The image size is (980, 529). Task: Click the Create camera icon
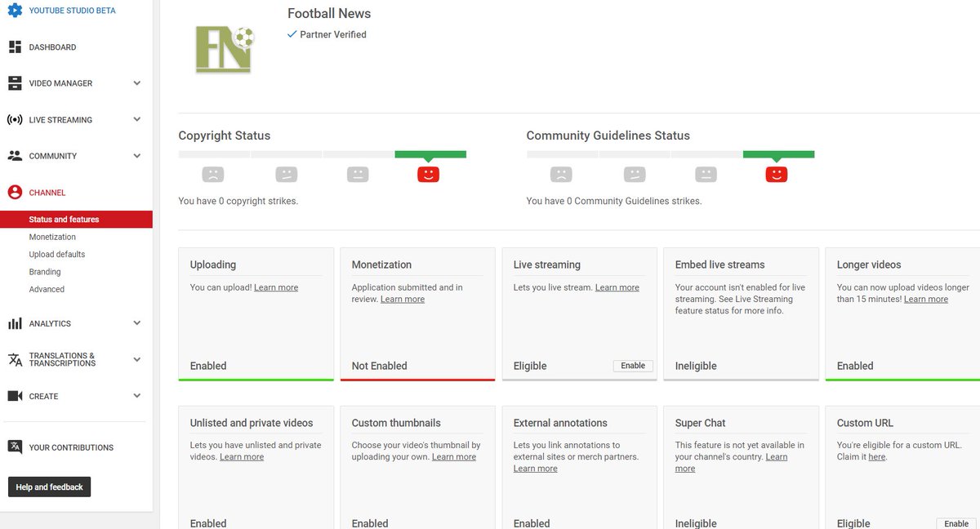(x=15, y=396)
